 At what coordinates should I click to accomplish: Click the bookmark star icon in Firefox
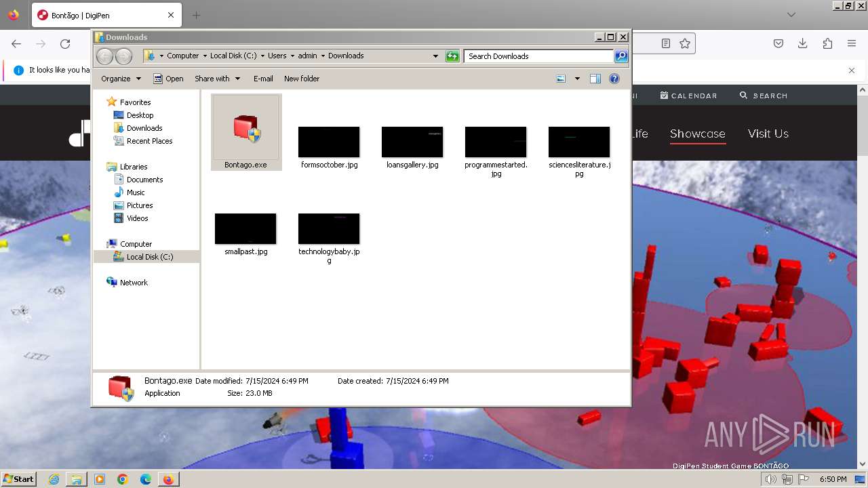point(685,43)
